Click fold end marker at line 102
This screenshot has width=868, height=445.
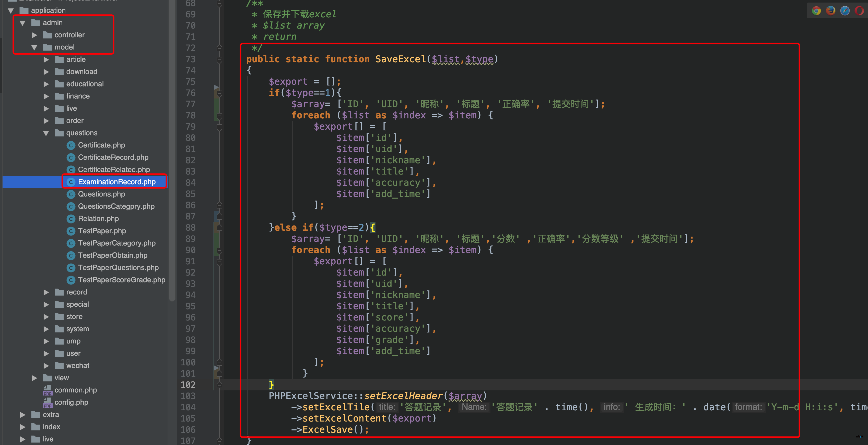pyautogui.click(x=219, y=385)
